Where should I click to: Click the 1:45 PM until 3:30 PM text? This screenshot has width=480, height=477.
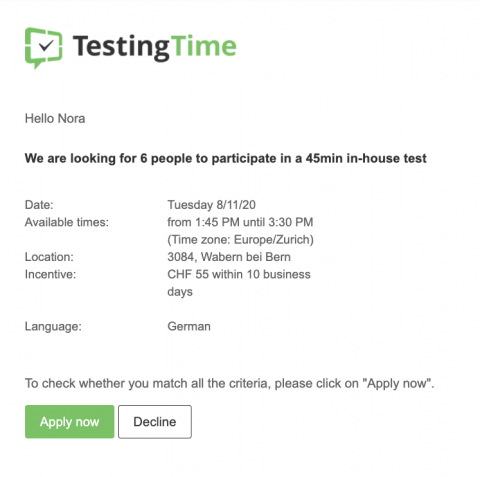pos(254,222)
